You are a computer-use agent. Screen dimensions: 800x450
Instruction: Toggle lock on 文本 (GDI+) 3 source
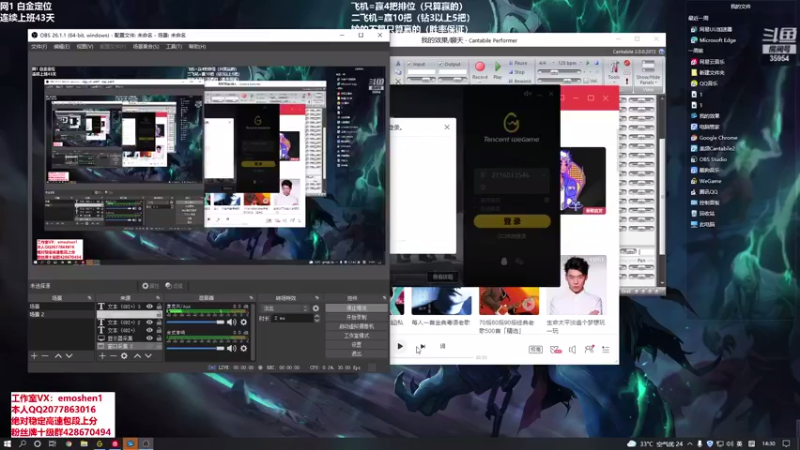[159, 306]
